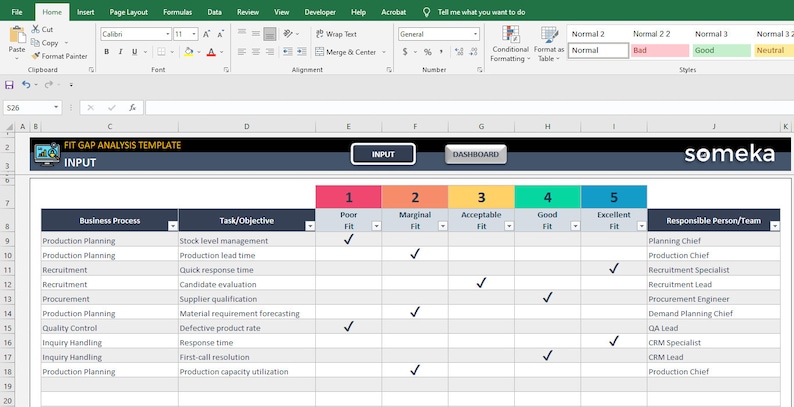Click the Middle Align icon
794x407 pixels.
(x=256, y=33)
